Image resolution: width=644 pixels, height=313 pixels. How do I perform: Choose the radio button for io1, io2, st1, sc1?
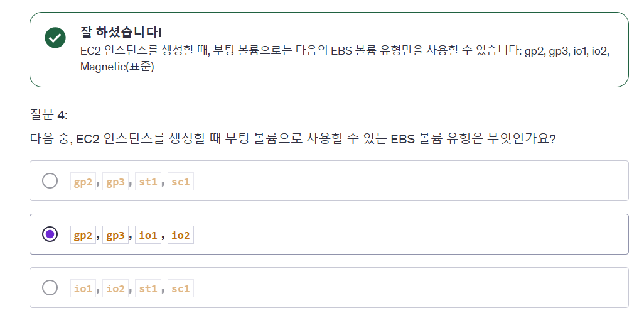[50, 287]
